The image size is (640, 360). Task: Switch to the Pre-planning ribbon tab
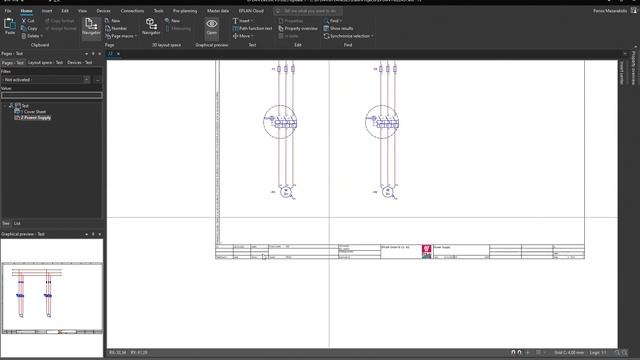pos(184,11)
